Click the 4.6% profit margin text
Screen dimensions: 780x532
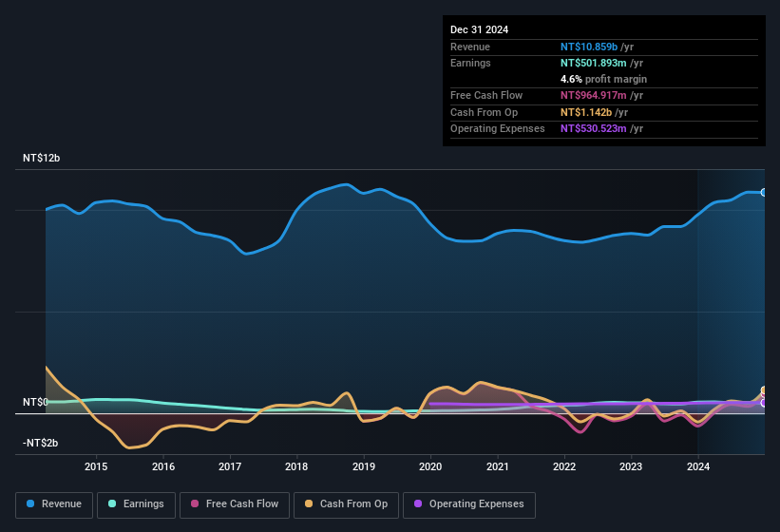603,79
